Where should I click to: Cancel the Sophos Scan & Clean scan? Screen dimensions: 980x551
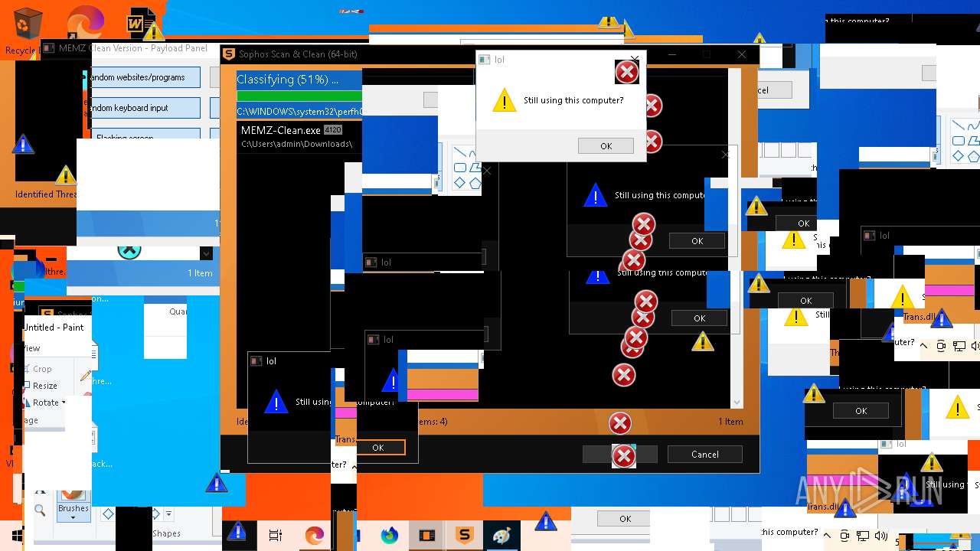tap(704, 455)
